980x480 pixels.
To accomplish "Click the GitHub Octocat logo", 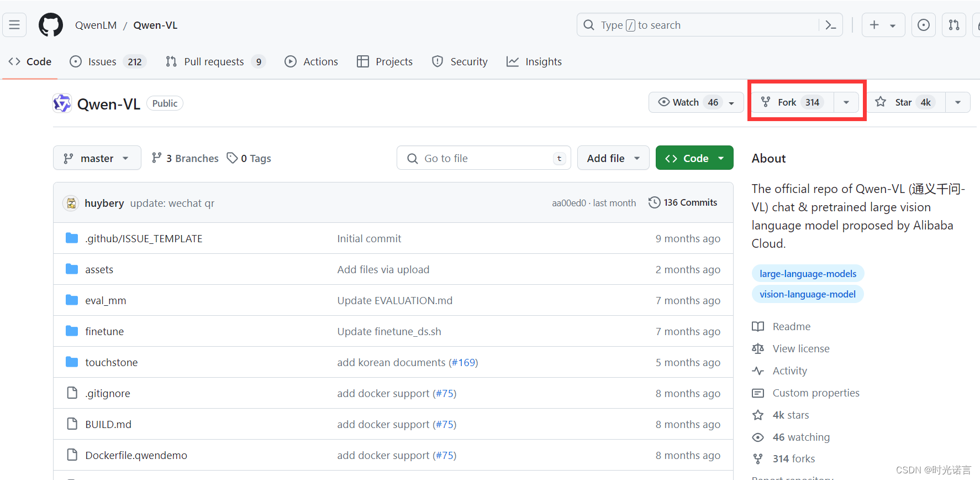I will pos(51,25).
